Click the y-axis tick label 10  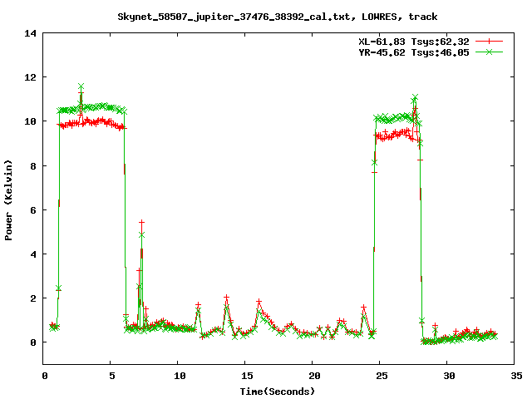click(30, 121)
